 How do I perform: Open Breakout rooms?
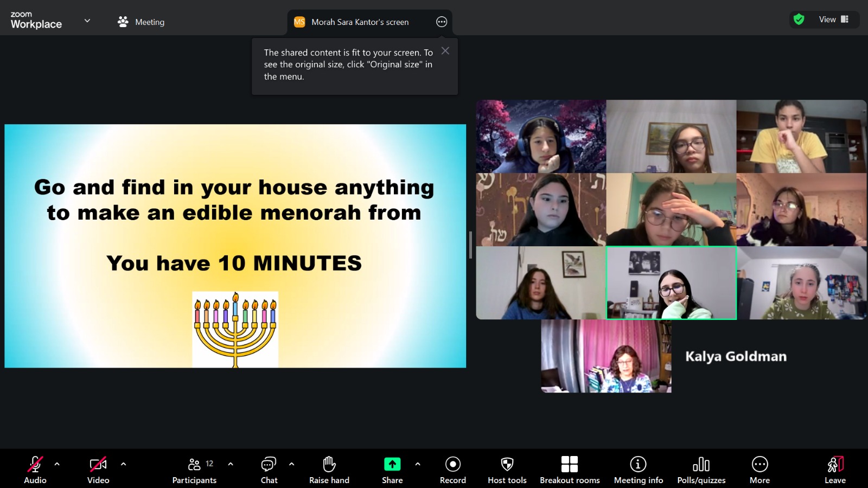(570, 470)
